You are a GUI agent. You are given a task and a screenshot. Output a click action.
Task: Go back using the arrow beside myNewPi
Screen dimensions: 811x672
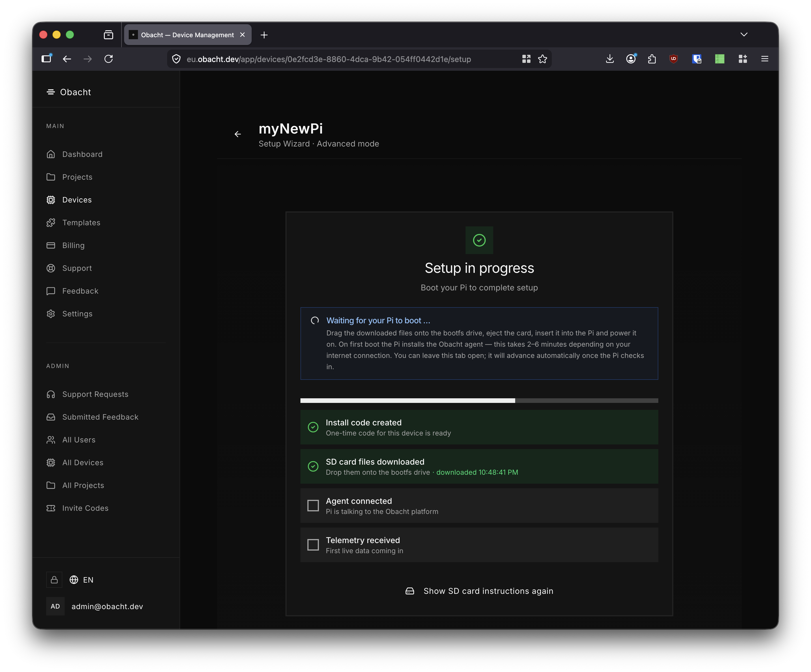pos(238,134)
